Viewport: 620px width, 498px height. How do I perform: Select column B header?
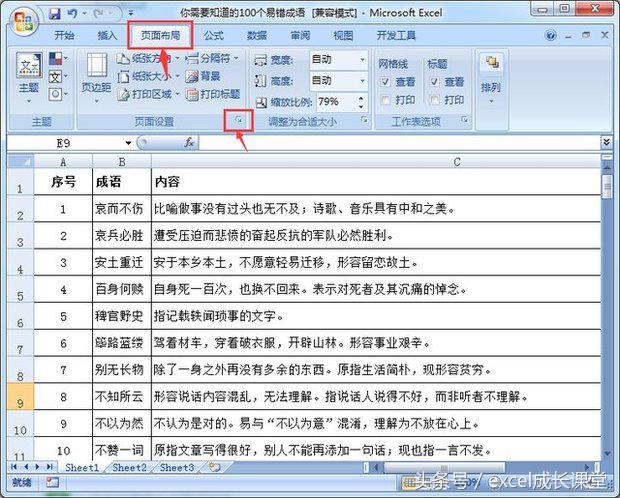(x=122, y=161)
